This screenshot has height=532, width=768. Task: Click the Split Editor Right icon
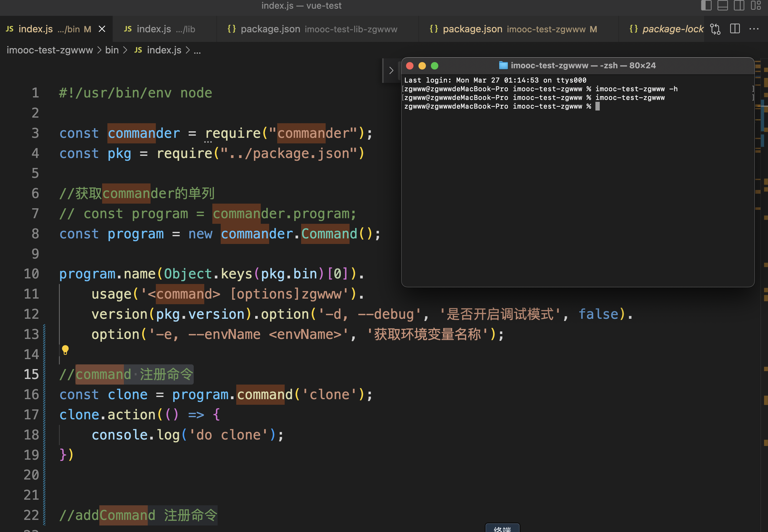click(x=735, y=29)
